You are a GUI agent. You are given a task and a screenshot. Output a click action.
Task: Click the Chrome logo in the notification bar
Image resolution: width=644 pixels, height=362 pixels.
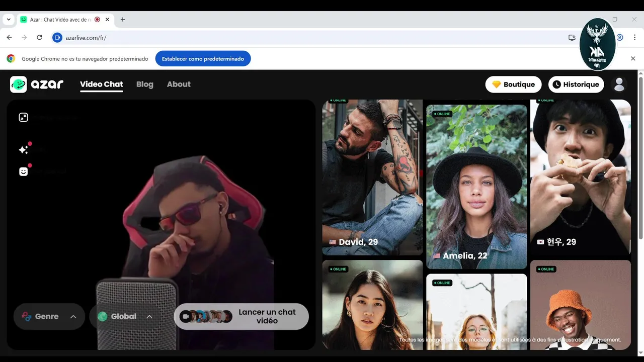[x=11, y=59]
